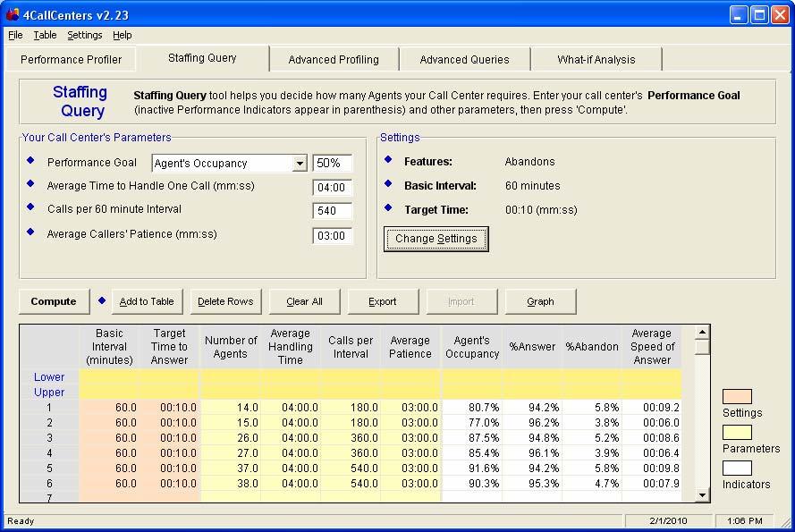
Task: Maximize the 4CallCenters window
Action: click(x=759, y=14)
